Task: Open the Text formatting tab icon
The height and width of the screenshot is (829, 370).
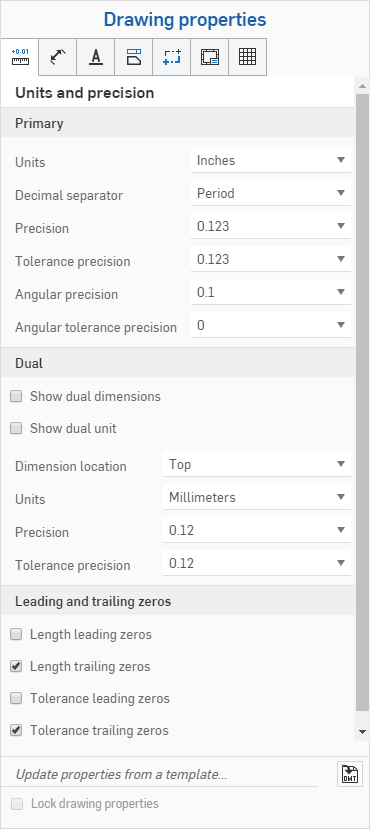Action: point(96,57)
